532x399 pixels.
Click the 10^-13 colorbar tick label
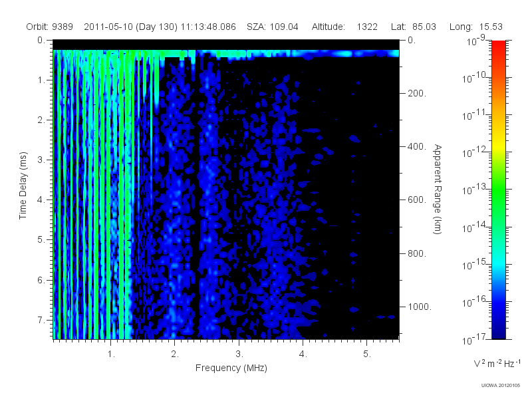(475, 190)
